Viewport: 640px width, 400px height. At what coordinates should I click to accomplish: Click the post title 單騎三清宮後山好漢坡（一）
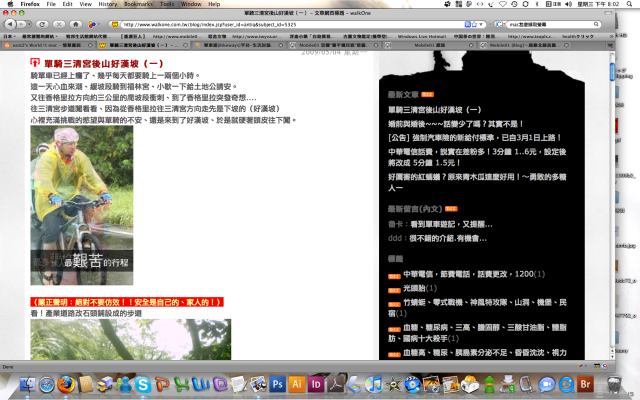click(104, 64)
